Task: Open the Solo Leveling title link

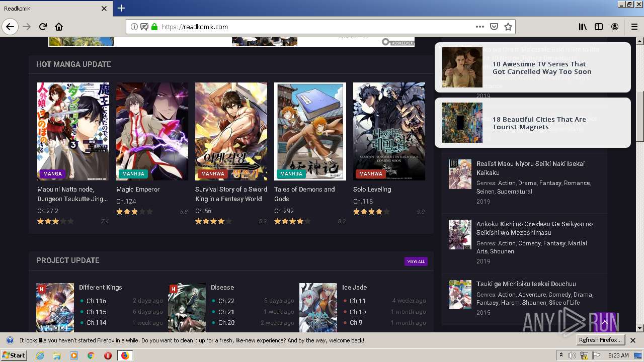Action: point(372,190)
